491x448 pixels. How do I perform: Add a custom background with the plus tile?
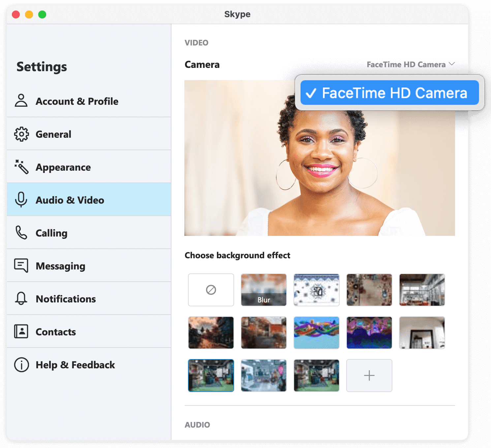369,376
